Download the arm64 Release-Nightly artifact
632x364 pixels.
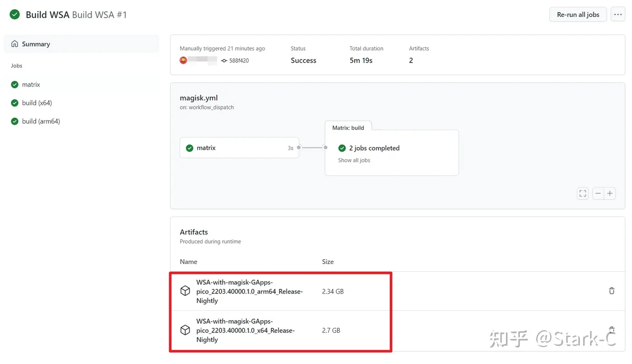pos(249,291)
